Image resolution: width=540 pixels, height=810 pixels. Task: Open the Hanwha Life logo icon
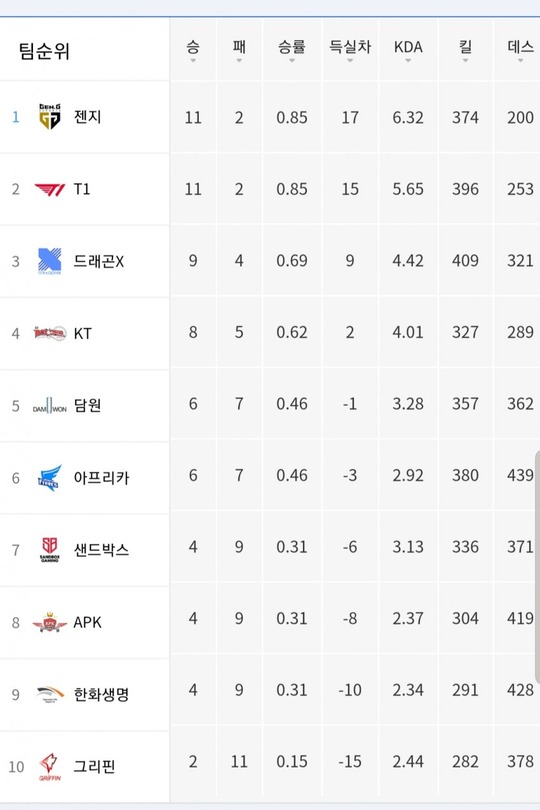50,694
